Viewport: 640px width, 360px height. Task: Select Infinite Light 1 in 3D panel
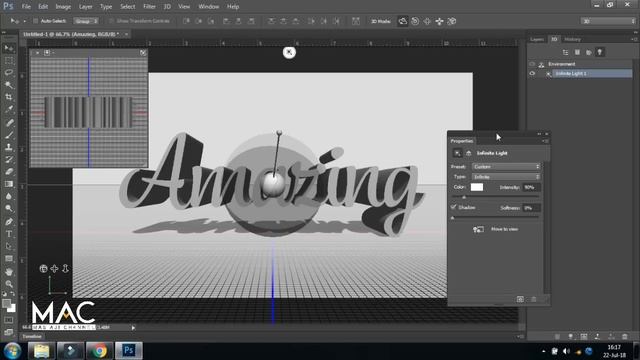pos(592,73)
